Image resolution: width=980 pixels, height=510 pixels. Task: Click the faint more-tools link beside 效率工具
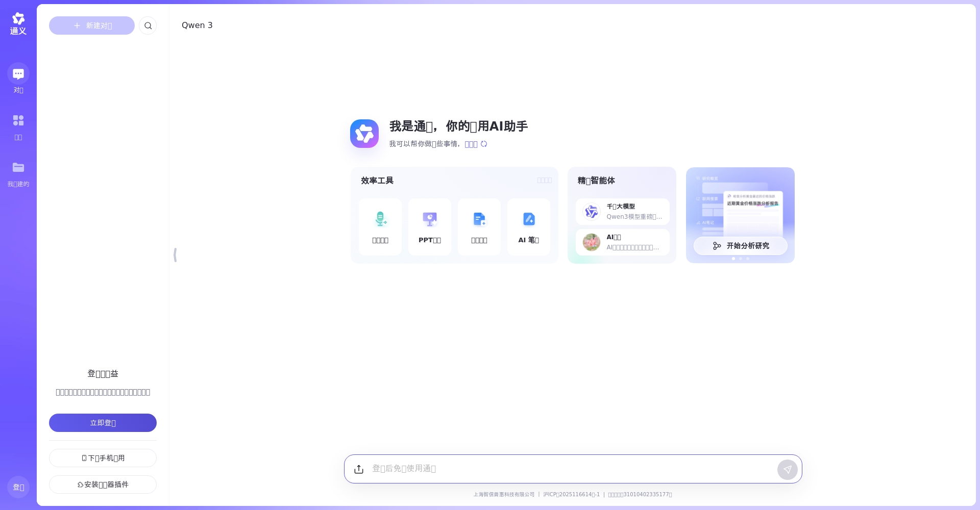545,181
